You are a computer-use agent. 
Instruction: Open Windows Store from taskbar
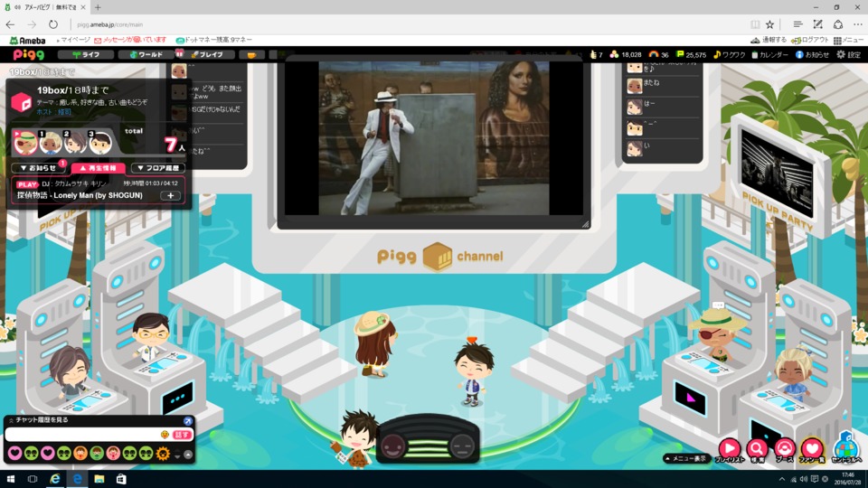click(121, 479)
